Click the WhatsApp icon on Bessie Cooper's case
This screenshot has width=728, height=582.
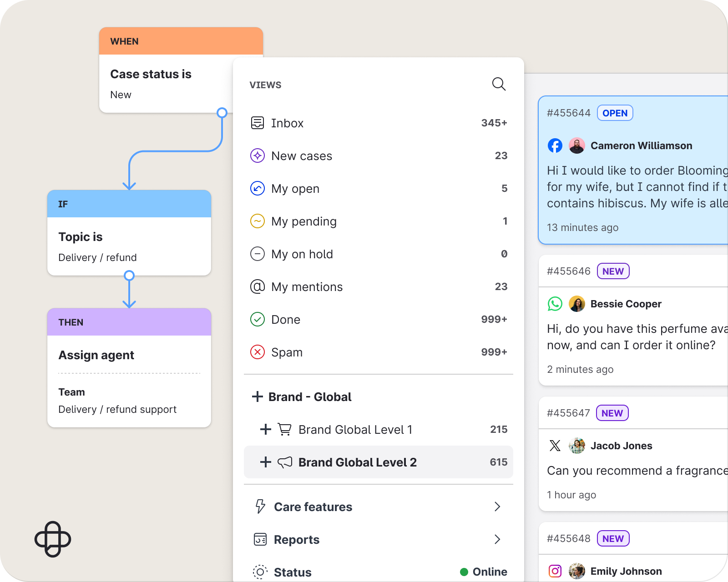pos(555,304)
